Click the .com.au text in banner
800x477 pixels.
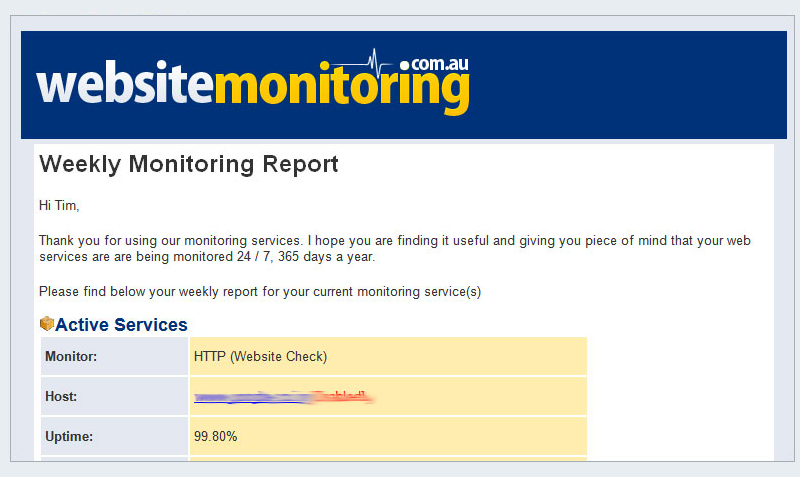(x=434, y=64)
